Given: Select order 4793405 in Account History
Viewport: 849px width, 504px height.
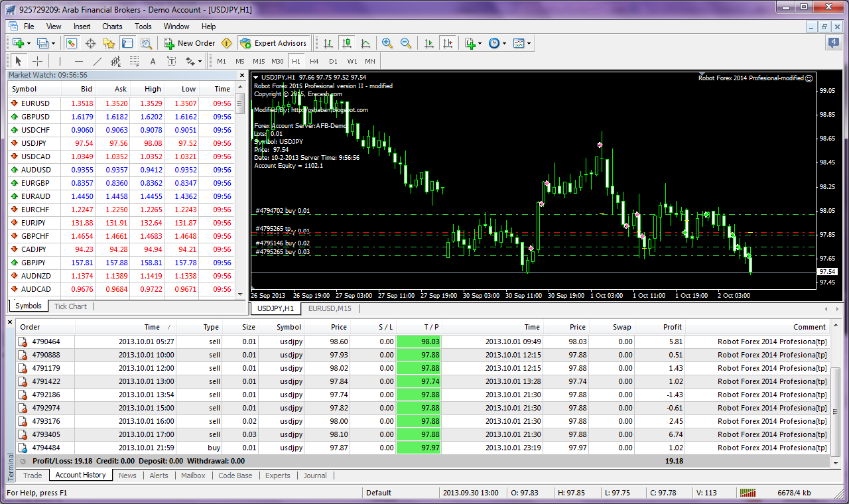Looking at the screenshot, I should tap(423, 434).
